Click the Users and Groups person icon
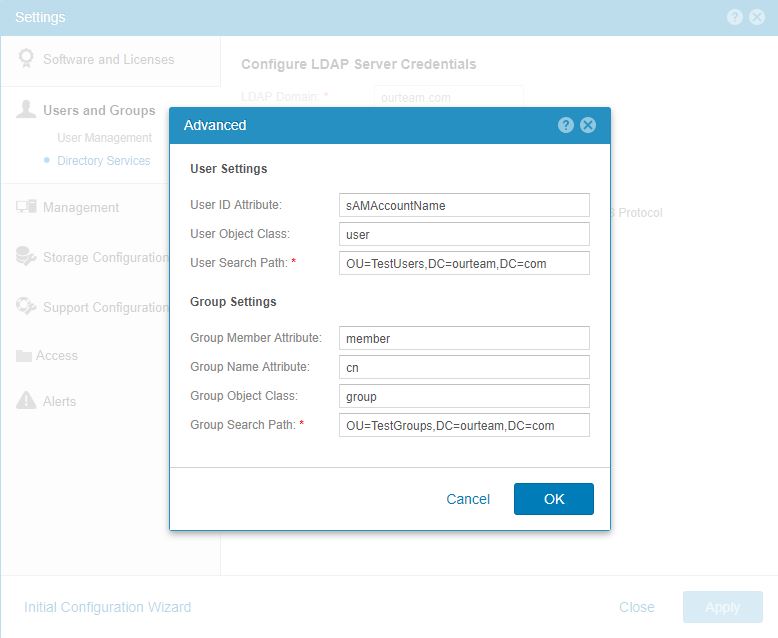Image resolution: width=778 pixels, height=638 pixels. (x=26, y=110)
